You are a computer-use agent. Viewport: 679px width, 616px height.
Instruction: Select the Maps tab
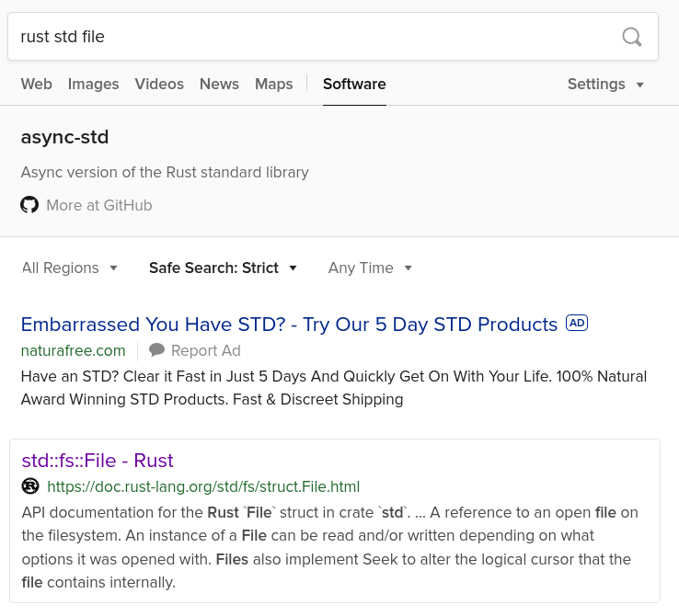click(273, 84)
